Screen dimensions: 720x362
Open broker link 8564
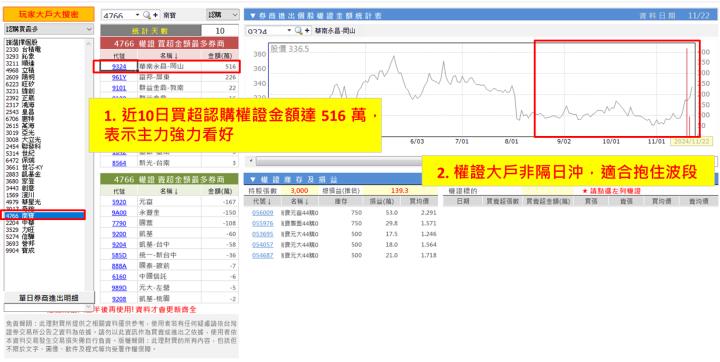pyautogui.click(x=119, y=163)
